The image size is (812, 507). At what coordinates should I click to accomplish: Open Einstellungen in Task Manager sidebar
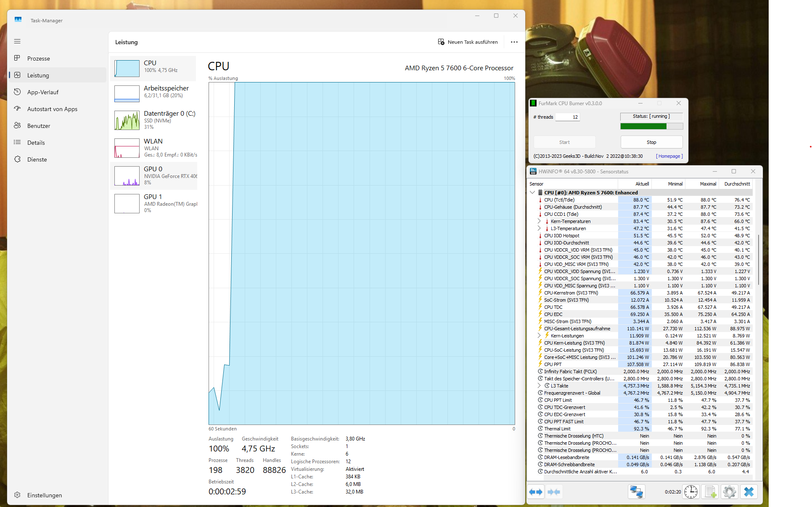[x=44, y=495]
